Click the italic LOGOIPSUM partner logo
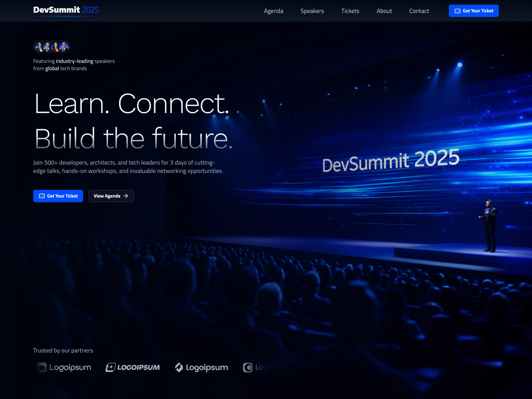532x399 pixels. (x=133, y=367)
